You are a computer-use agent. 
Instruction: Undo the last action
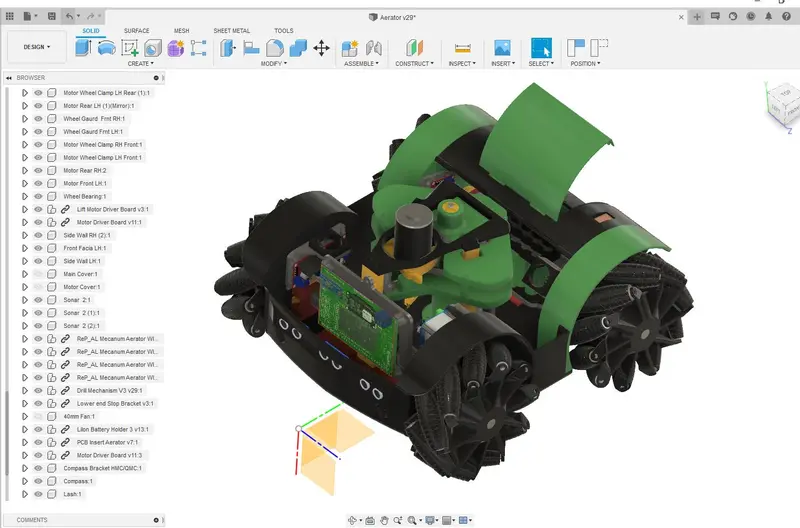tap(69, 16)
